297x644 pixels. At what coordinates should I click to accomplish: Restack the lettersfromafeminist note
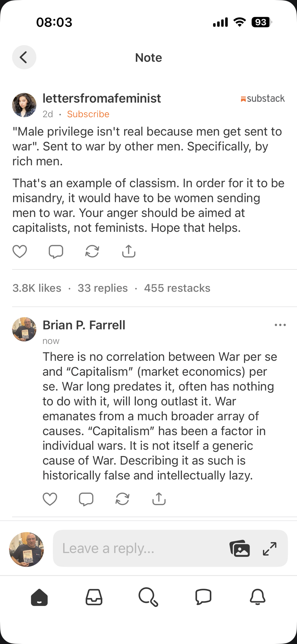[x=92, y=251]
